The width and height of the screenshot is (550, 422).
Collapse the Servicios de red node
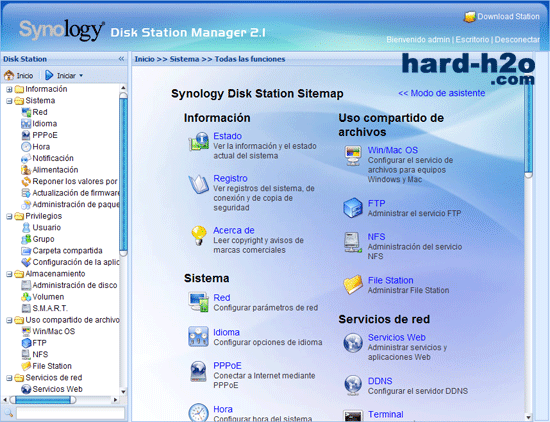click(x=9, y=378)
